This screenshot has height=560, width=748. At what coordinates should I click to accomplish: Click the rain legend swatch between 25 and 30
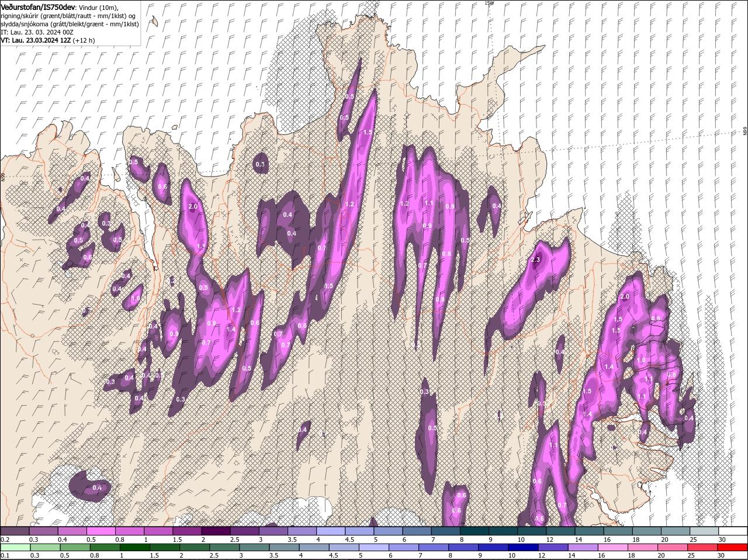703,547
